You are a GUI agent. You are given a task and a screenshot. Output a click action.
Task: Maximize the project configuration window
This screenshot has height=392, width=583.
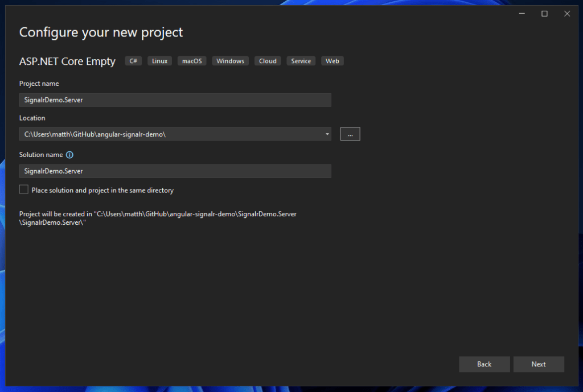pos(544,14)
